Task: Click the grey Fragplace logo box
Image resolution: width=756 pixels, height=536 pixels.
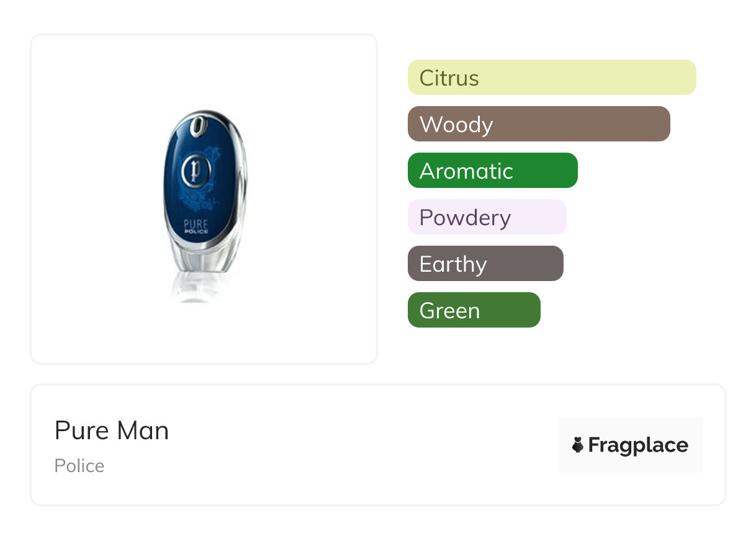Action: click(x=630, y=445)
